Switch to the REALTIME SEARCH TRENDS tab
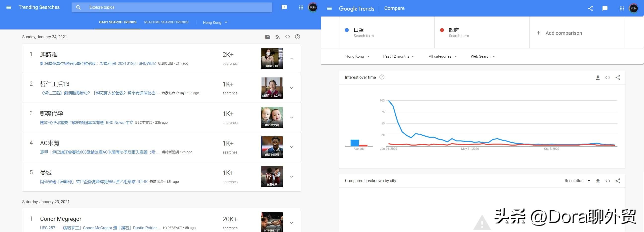644x232 pixels. point(166,22)
